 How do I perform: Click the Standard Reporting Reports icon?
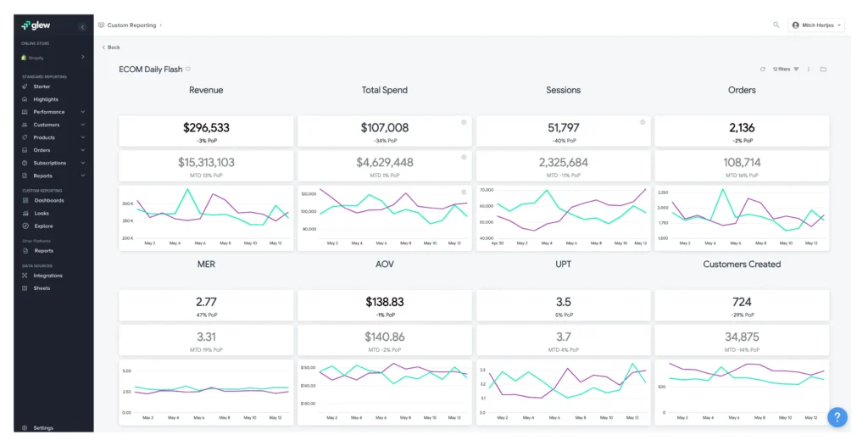25,176
